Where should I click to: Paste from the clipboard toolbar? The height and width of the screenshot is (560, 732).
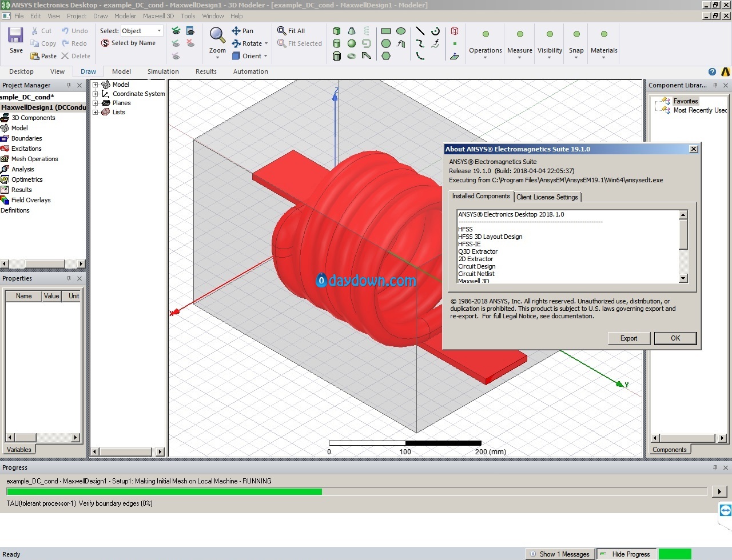(43, 56)
